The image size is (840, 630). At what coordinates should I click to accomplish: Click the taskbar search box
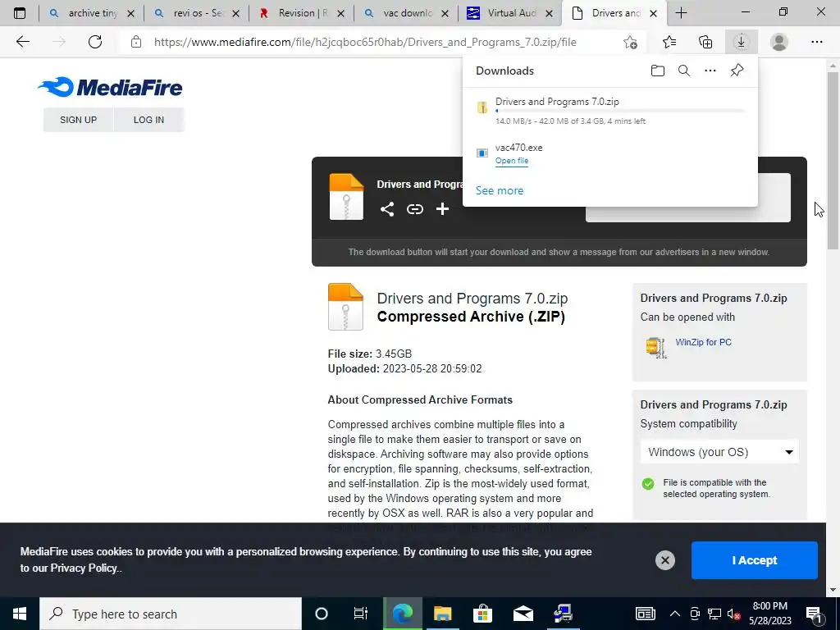coord(171,614)
